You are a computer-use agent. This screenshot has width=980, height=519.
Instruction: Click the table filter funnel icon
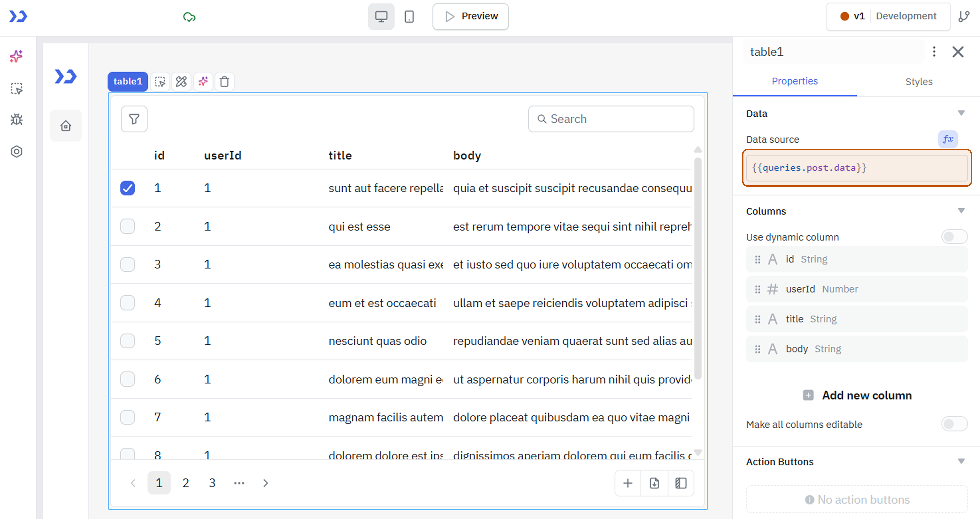(x=134, y=119)
